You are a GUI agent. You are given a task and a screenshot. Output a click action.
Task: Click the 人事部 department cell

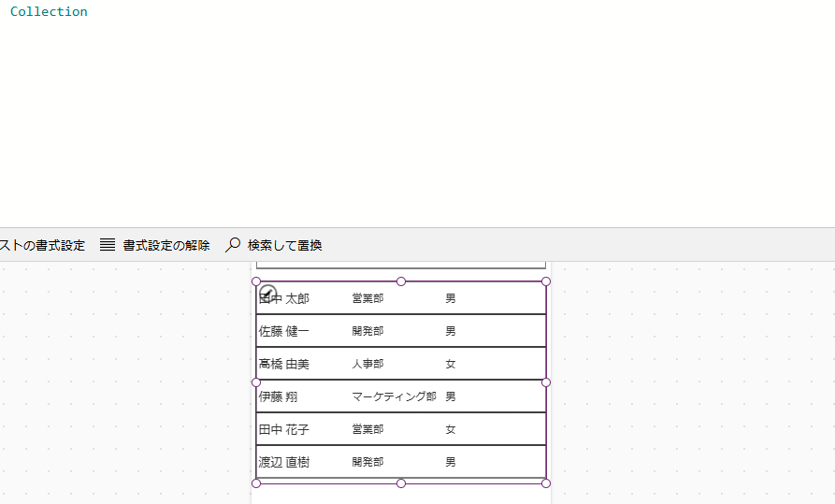coord(368,364)
